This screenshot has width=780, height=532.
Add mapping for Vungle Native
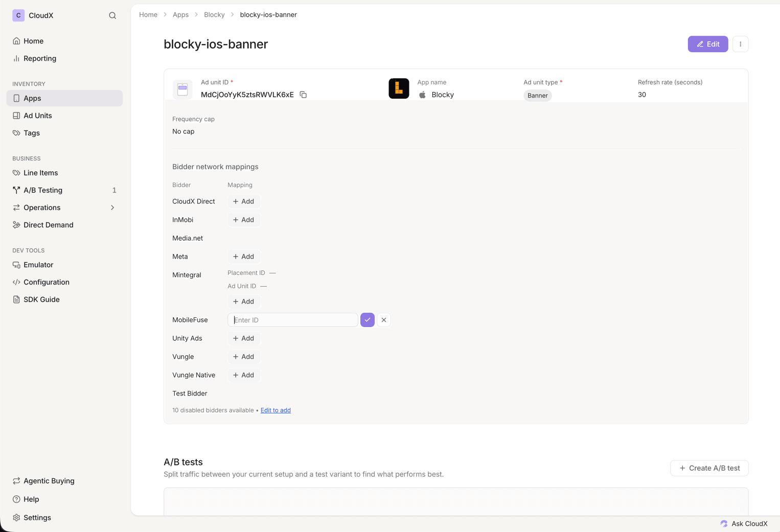pyautogui.click(x=243, y=375)
